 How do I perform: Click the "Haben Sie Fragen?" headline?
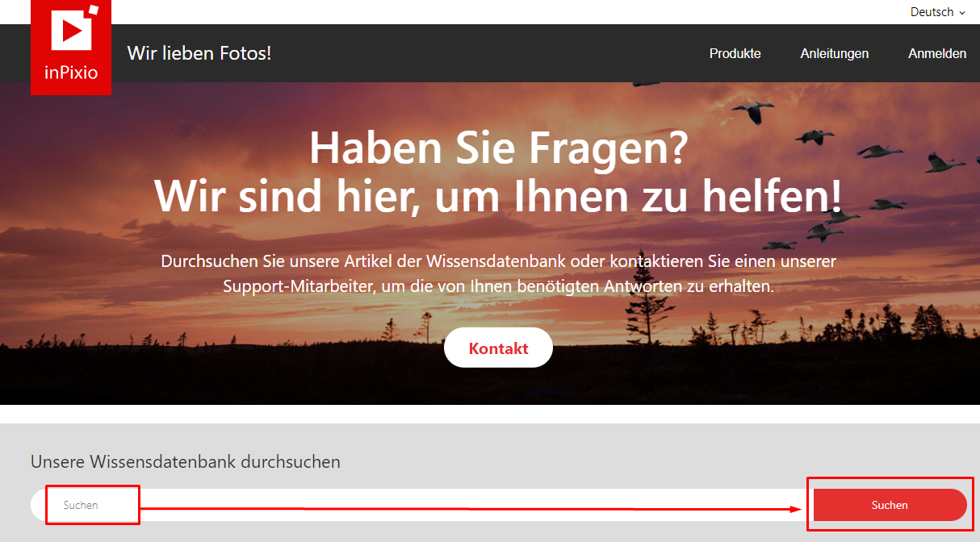498,150
